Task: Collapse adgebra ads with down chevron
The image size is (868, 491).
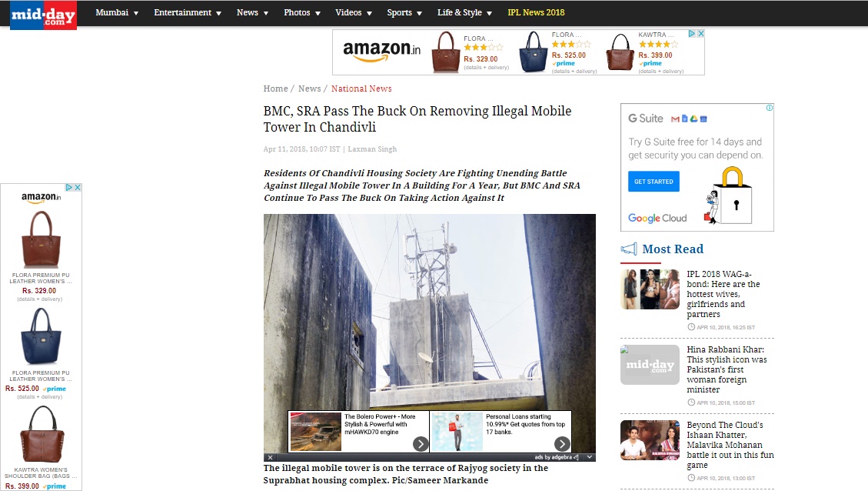Action: pyautogui.click(x=590, y=457)
